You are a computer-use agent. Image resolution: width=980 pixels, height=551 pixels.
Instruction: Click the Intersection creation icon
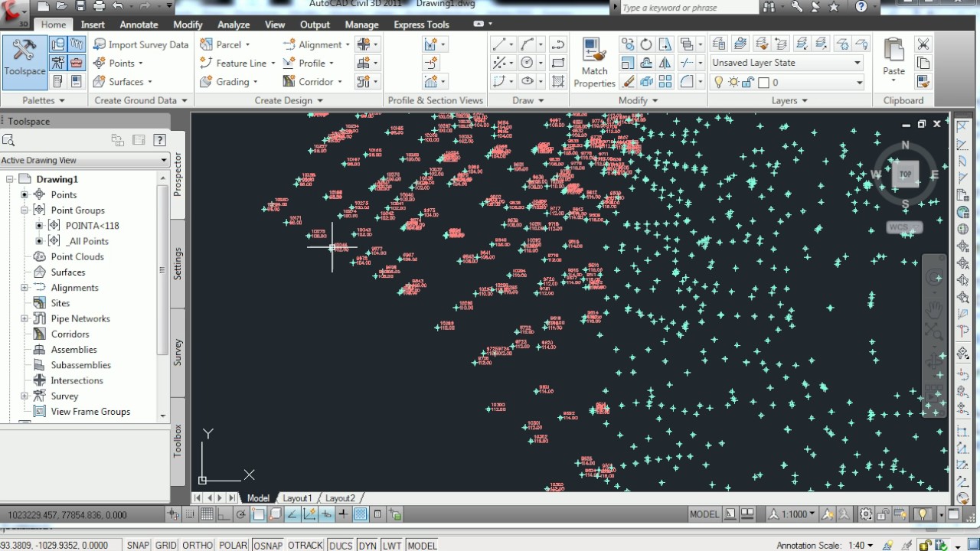click(363, 44)
